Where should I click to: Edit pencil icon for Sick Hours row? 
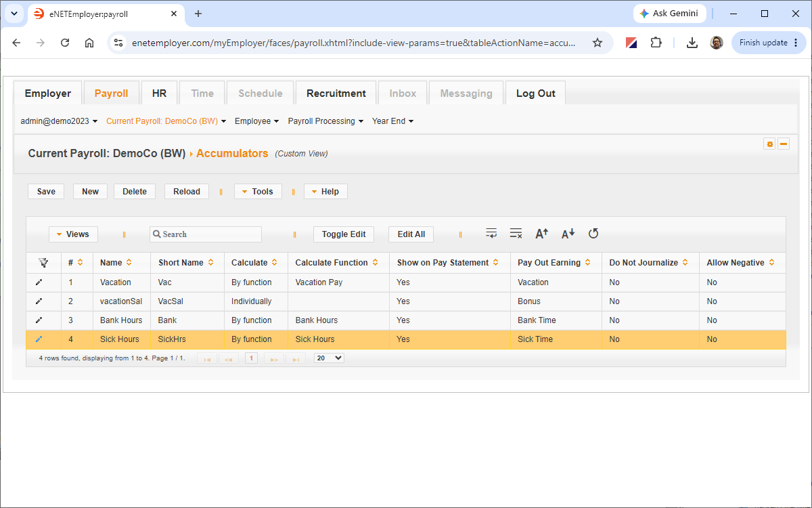click(39, 339)
